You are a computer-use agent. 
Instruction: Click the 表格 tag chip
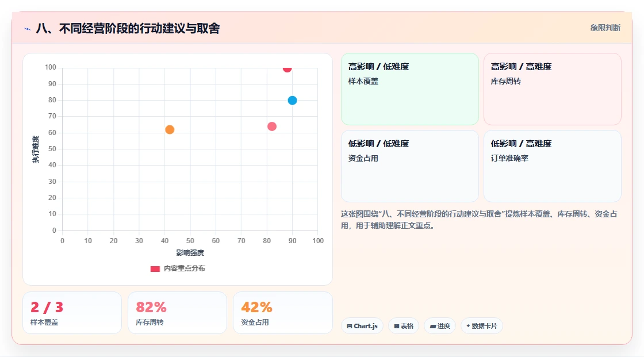pos(404,326)
